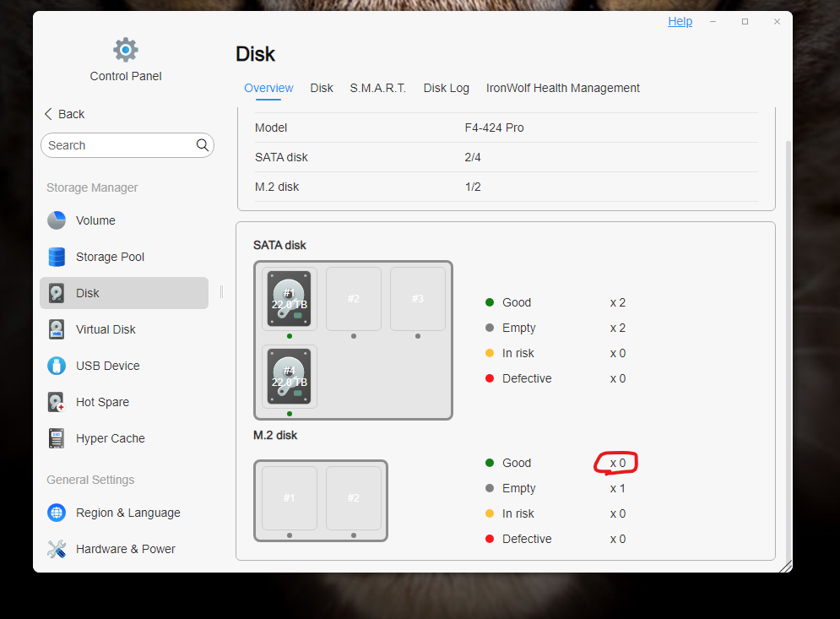Click the F4-424 Pro model value
The height and width of the screenshot is (619, 840).
pyautogui.click(x=494, y=128)
